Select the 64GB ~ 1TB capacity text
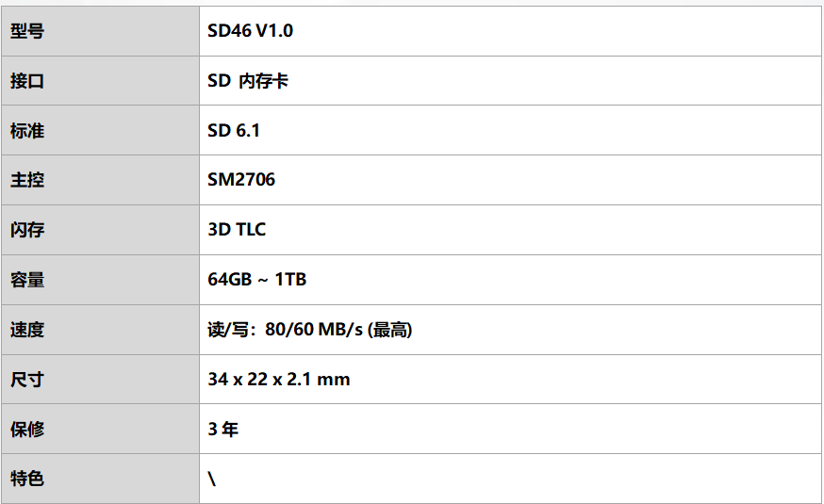This screenshot has height=504, width=824. [x=257, y=279]
